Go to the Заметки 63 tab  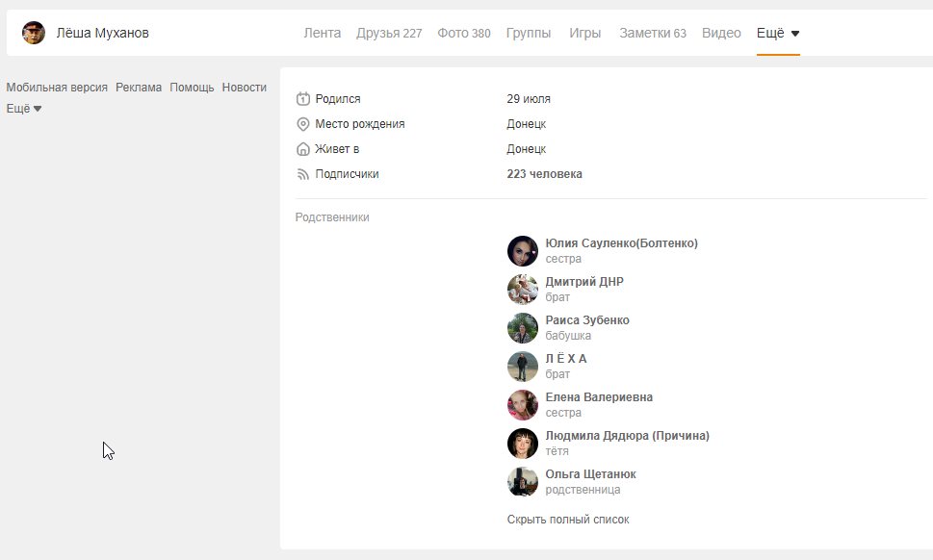[x=653, y=33]
